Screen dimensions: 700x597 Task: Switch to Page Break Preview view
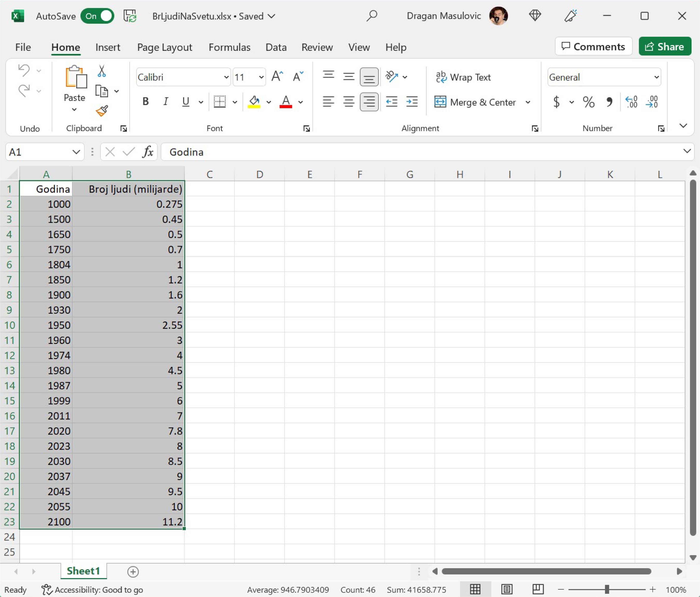click(x=537, y=589)
